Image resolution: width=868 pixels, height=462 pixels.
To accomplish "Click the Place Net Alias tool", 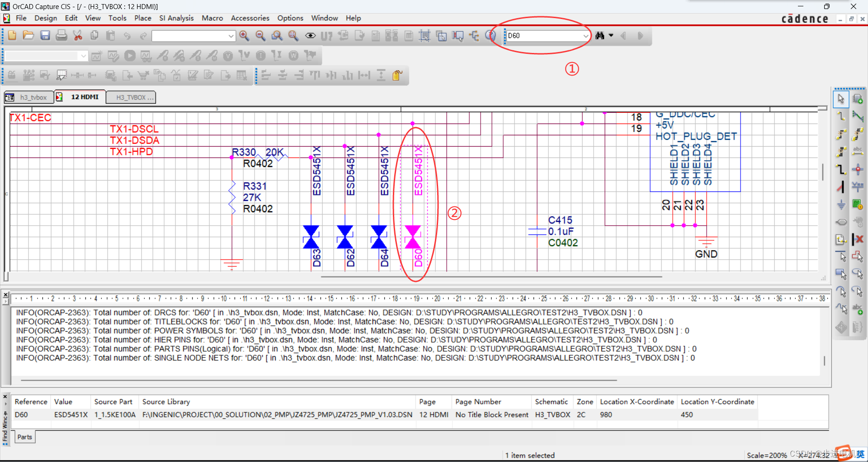I will (x=858, y=152).
